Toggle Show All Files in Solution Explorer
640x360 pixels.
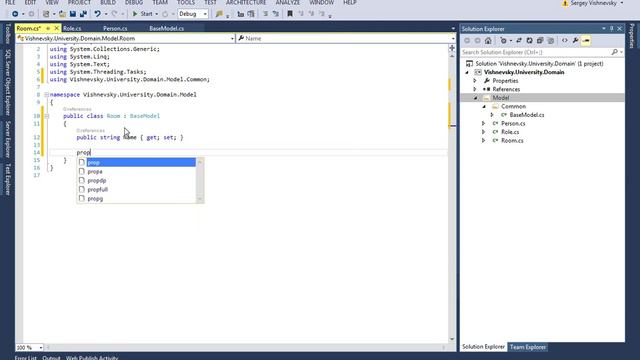pos(551,40)
